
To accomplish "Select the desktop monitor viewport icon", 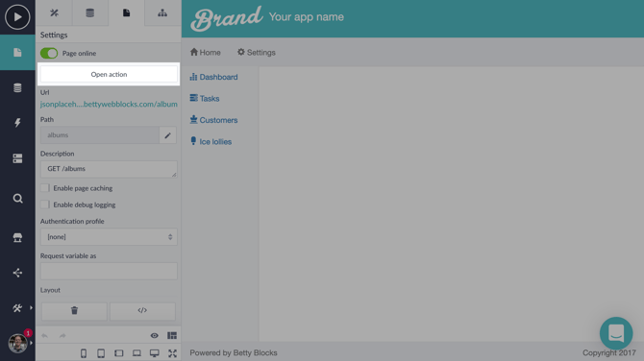I will click(x=155, y=353).
